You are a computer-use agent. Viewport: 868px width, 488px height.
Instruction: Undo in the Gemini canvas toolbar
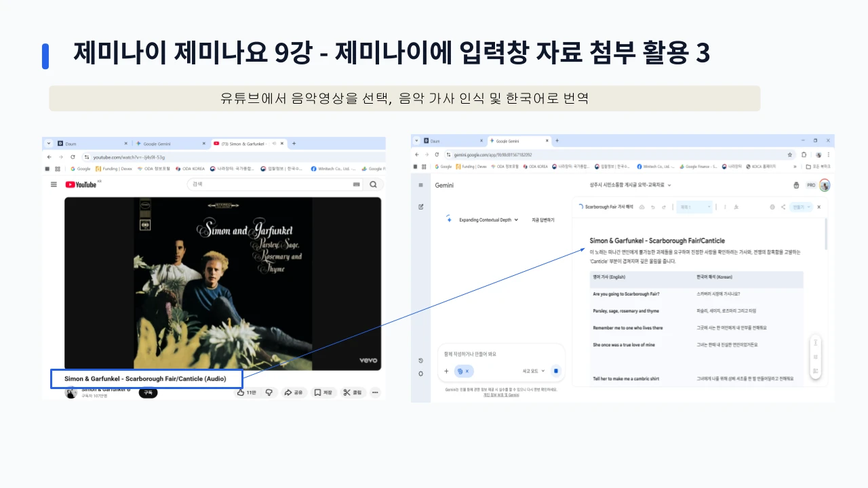(652, 207)
